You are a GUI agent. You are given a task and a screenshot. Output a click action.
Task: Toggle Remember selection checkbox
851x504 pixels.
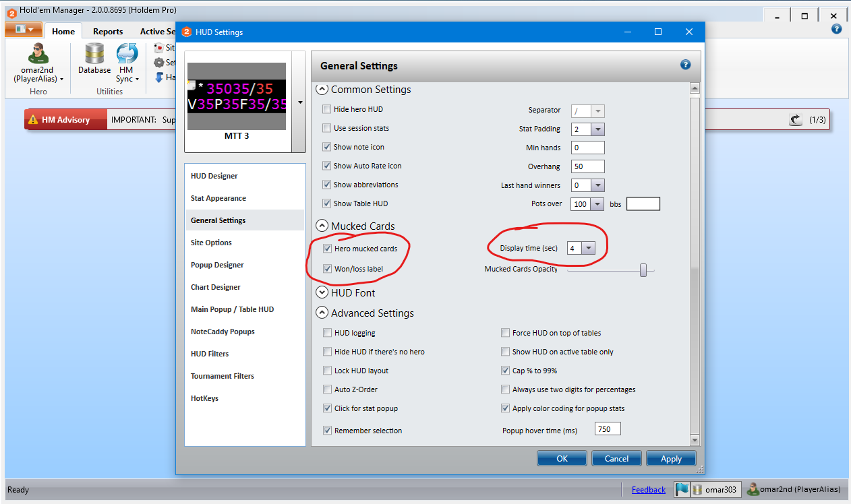(328, 431)
